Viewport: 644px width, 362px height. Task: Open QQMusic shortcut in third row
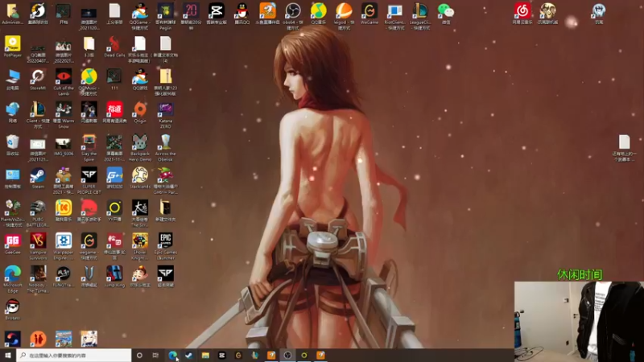[89, 83]
